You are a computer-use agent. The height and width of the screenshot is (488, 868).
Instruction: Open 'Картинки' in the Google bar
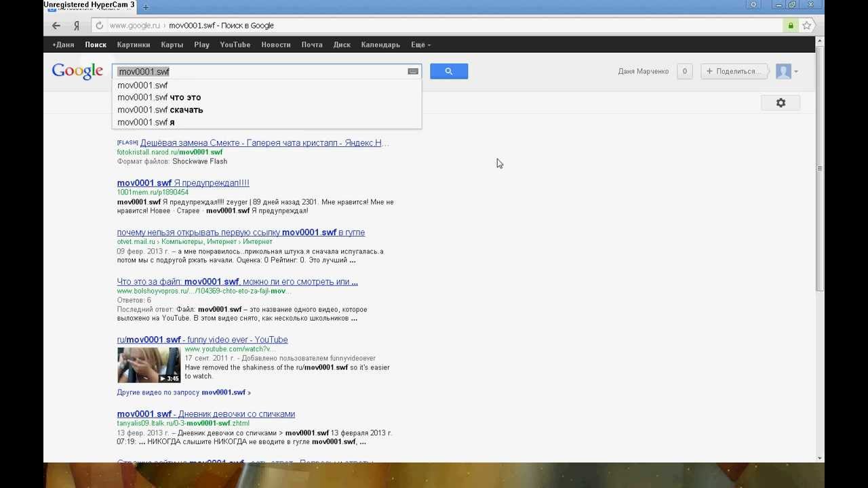click(x=133, y=45)
